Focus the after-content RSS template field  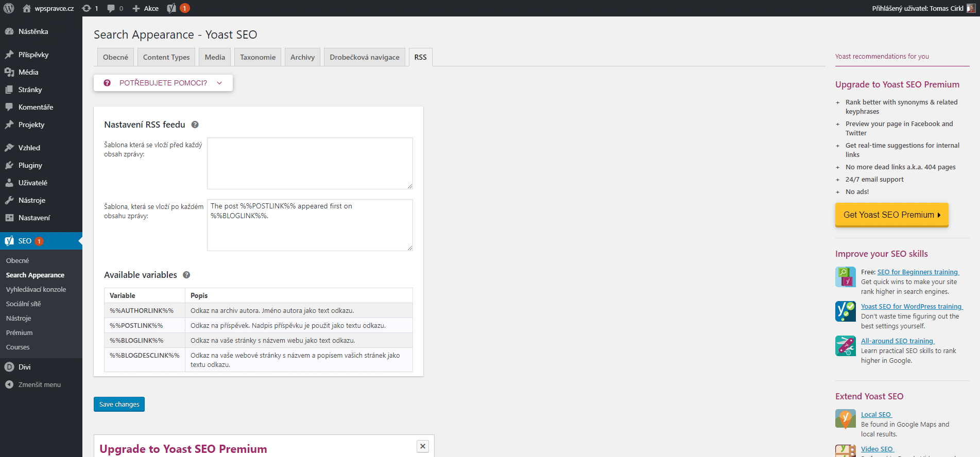(x=310, y=225)
